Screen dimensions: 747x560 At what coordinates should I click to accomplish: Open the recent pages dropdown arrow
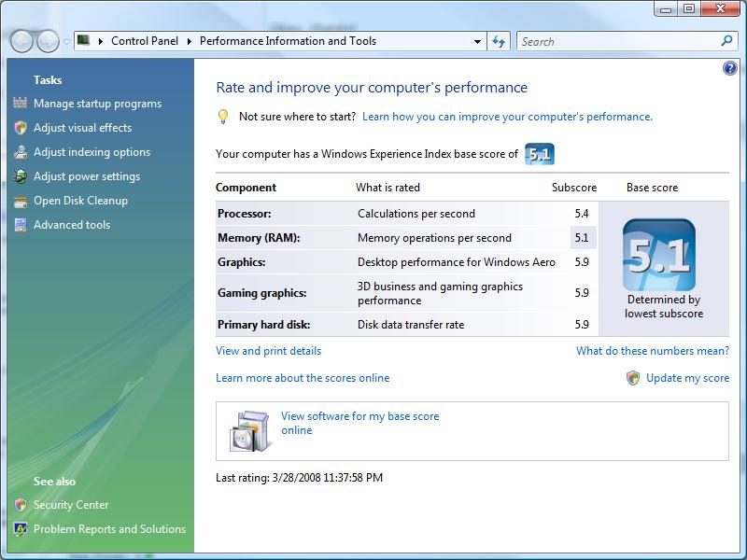pos(66,42)
